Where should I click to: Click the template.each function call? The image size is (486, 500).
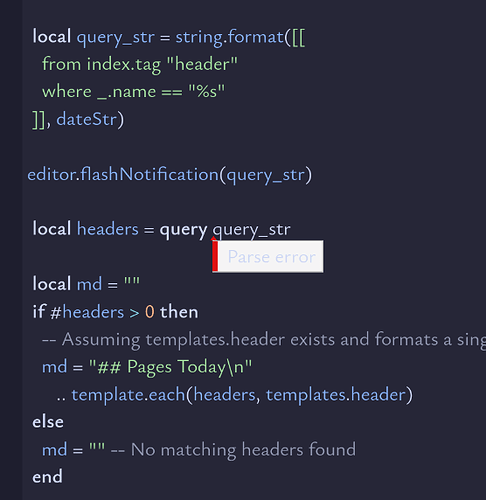coord(128,395)
